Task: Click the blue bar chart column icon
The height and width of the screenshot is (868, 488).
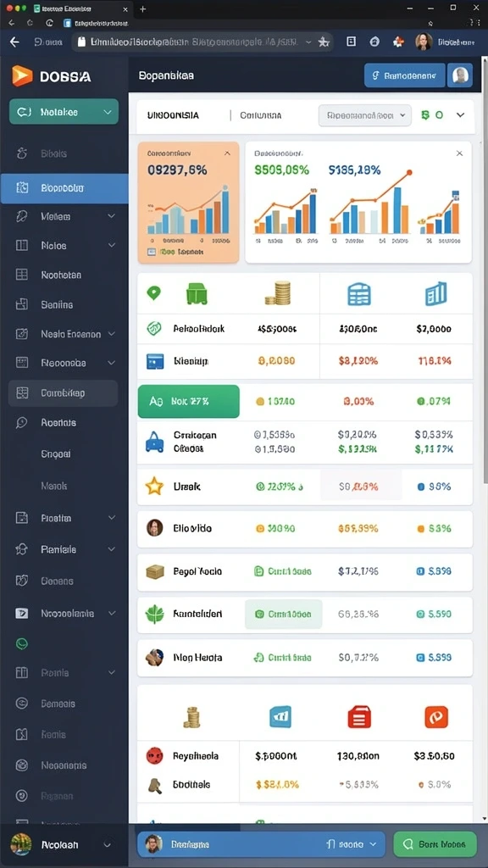Action: point(436,293)
